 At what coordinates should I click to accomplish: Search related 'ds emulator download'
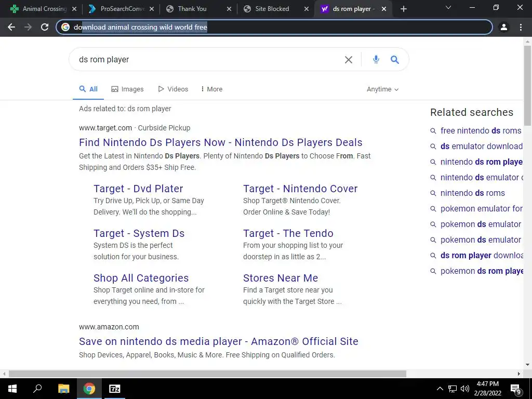(x=482, y=146)
